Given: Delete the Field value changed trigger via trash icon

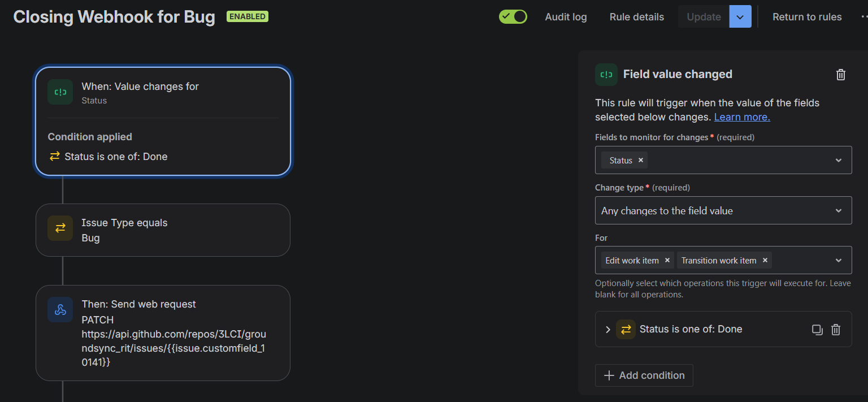Looking at the screenshot, I should pos(840,75).
